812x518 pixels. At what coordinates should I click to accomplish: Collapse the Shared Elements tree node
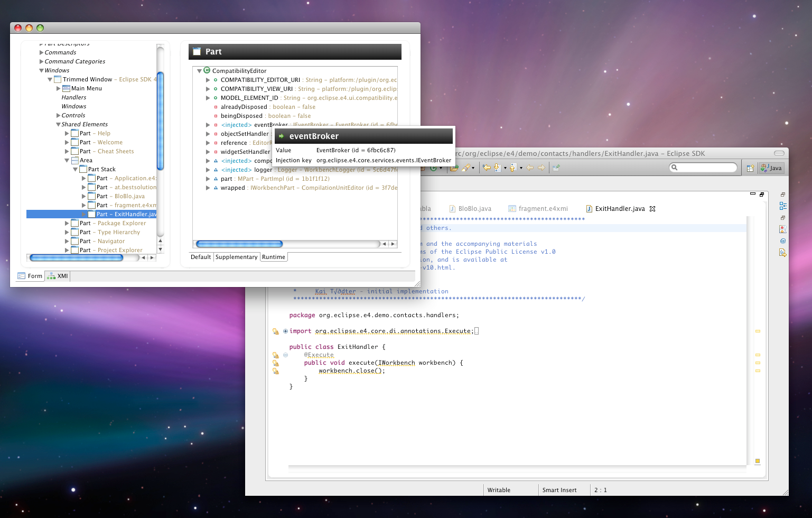click(x=58, y=125)
